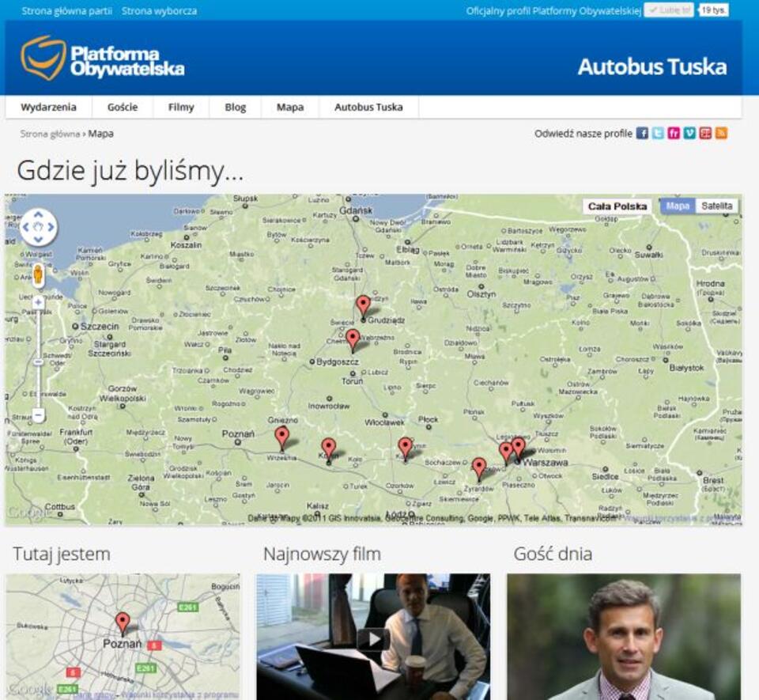Open the Twitter profile icon
This screenshot has height=700, width=759.
pos(658,133)
